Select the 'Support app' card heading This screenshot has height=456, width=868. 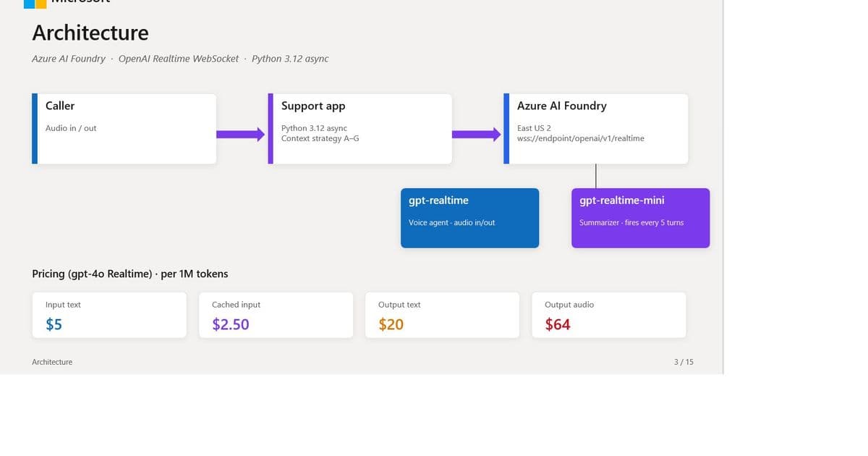tap(313, 106)
